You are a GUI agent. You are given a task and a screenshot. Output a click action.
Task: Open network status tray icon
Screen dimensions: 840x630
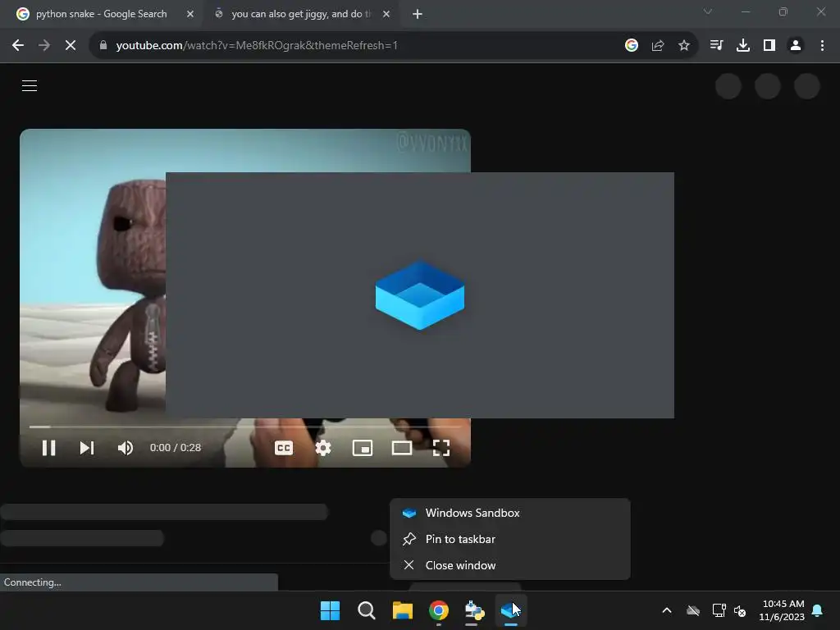tap(719, 610)
